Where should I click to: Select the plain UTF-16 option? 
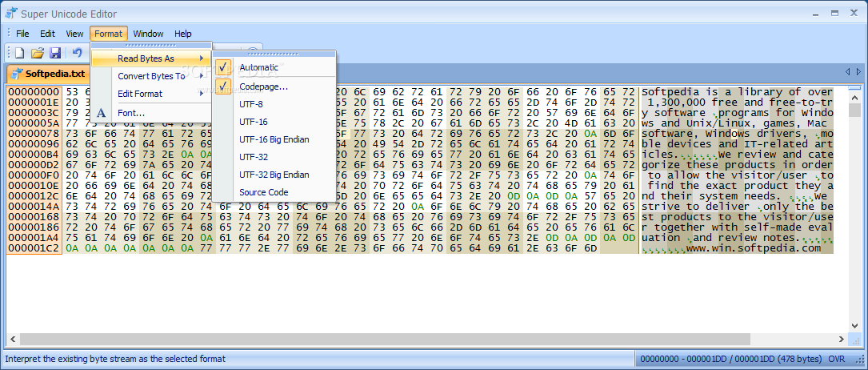[x=274, y=122]
